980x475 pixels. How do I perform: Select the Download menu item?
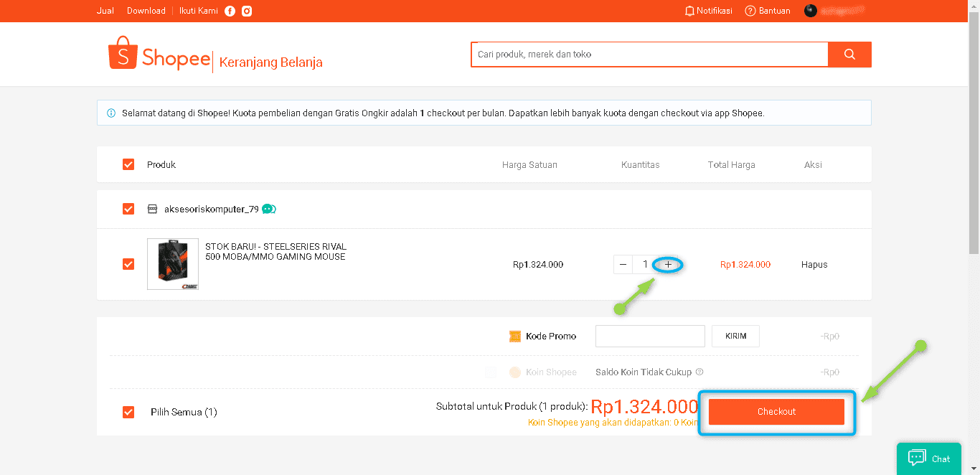click(x=146, y=11)
